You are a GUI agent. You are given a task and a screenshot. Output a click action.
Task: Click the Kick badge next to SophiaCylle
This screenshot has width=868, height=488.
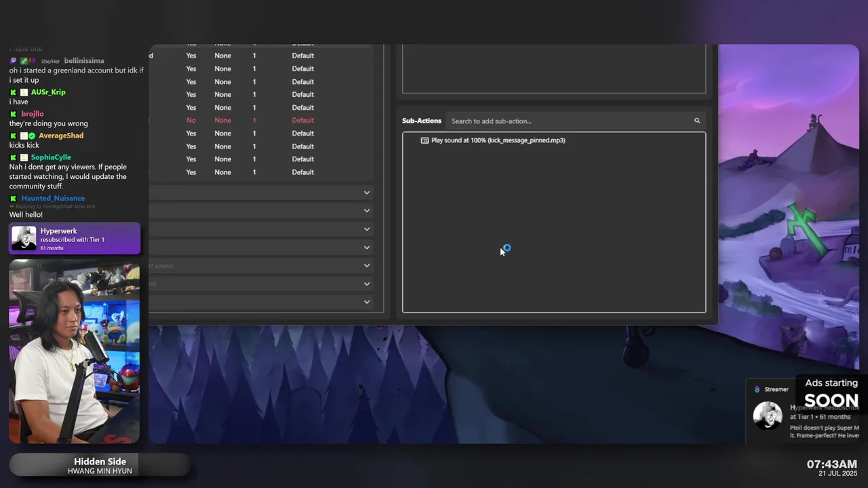click(x=13, y=157)
